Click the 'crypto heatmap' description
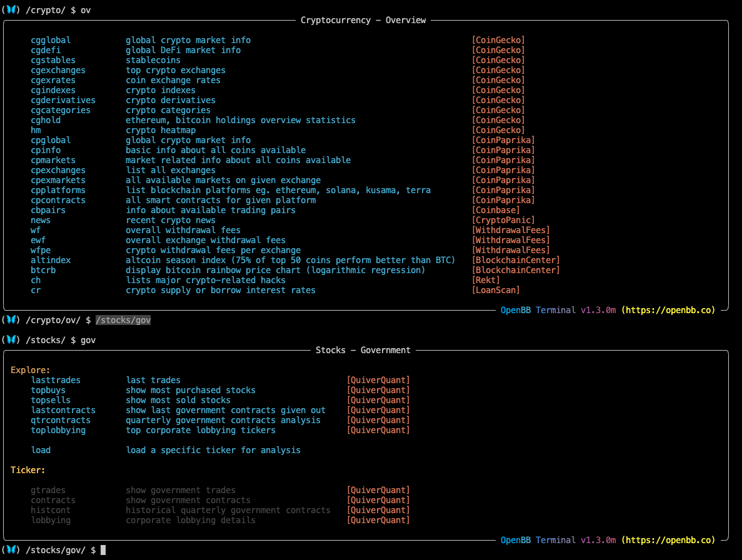The image size is (742, 560). tap(161, 130)
